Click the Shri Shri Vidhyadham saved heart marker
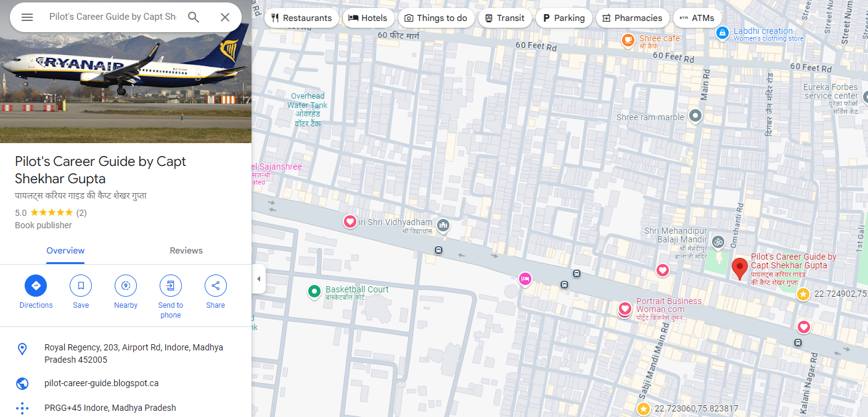 (x=350, y=221)
